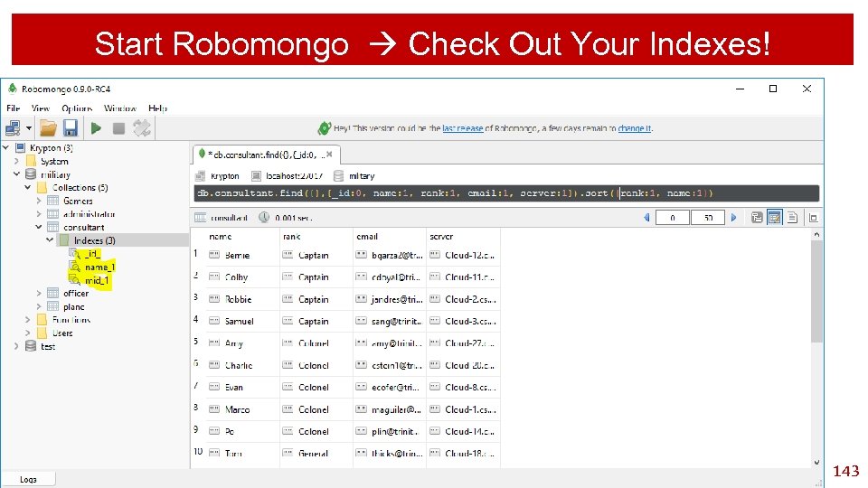This screenshot has height=488, width=868.
Task: Click the Indexes folder icon
Action: [64, 240]
